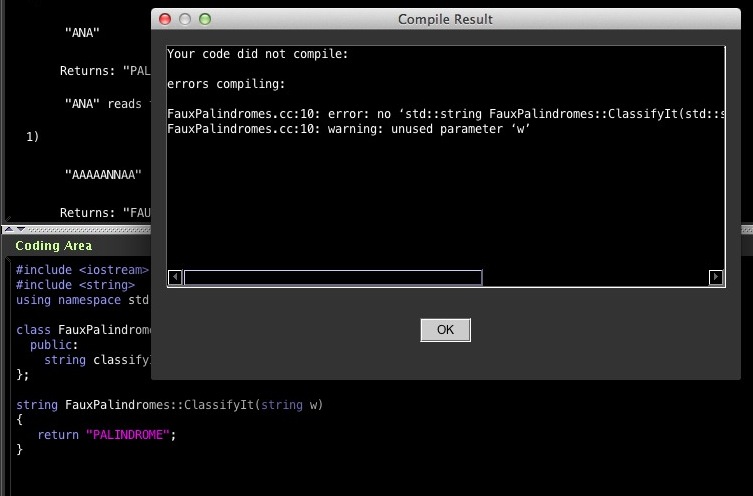This screenshot has height=496, width=753.
Task: Click the 'Your code did not compile' text
Action: 257,54
